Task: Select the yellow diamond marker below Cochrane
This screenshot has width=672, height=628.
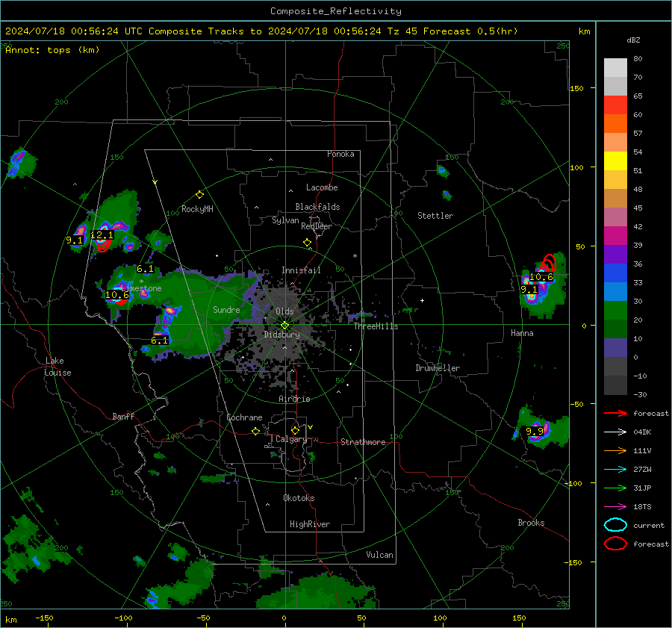Action: pos(255,431)
